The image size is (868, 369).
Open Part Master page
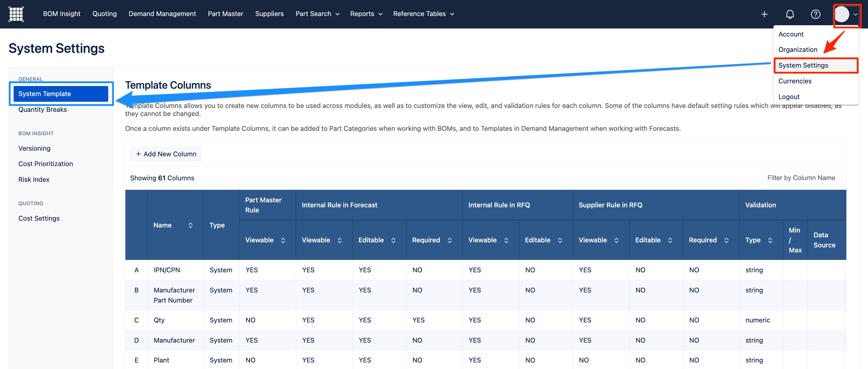(225, 14)
